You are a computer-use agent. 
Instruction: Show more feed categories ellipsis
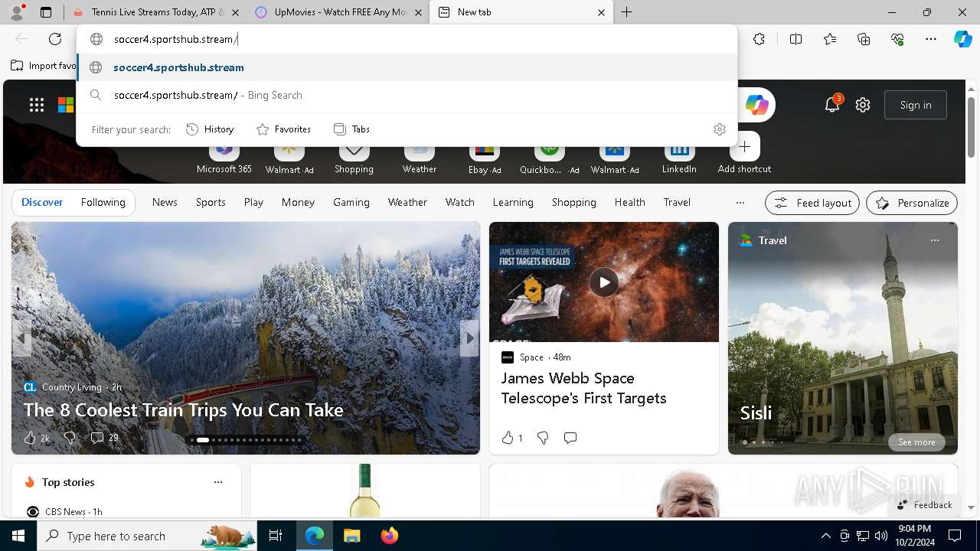coord(740,203)
